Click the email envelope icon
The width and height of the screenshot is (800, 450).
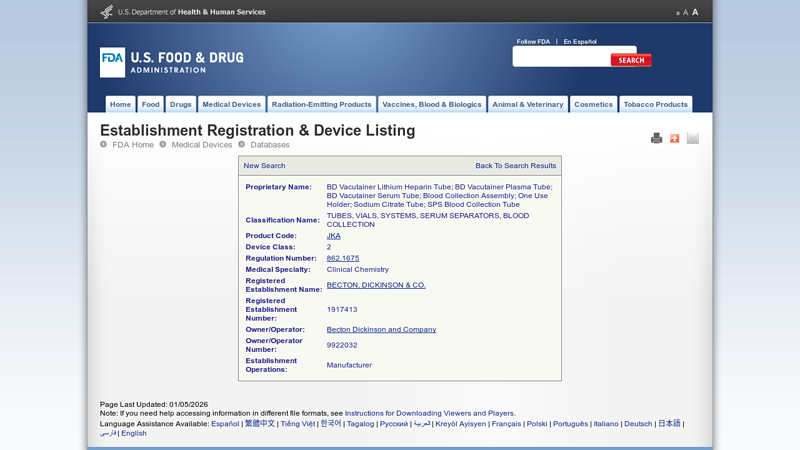coord(692,138)
